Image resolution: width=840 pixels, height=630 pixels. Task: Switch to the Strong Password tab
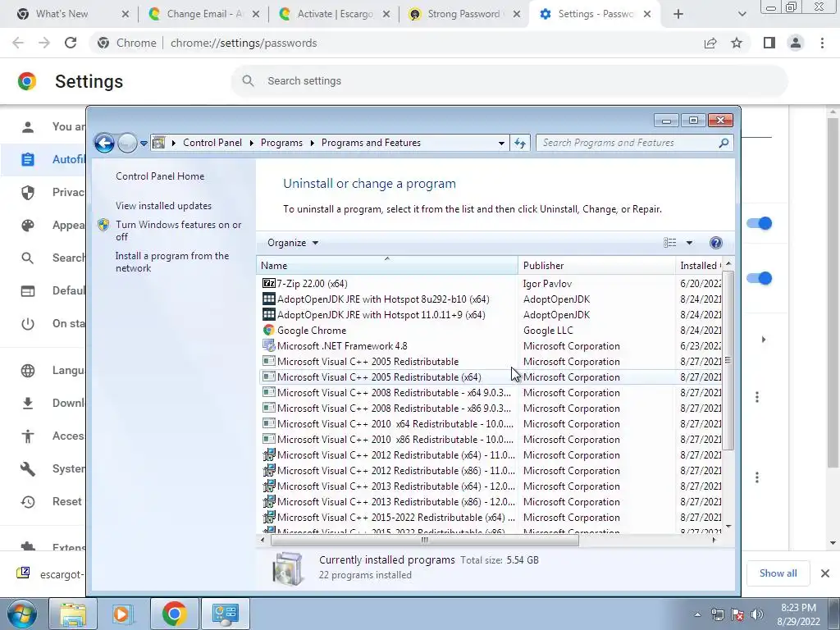[464, 14]
